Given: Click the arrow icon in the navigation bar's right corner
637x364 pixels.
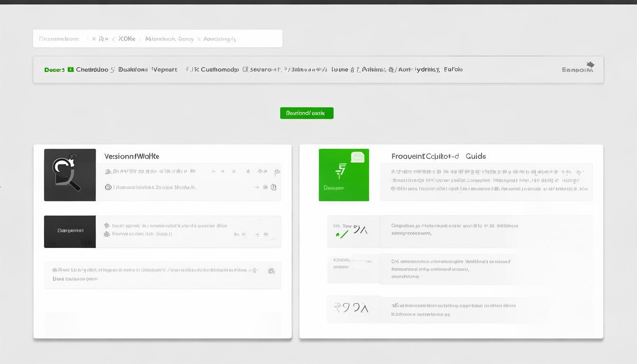Looking at the screenshot, I should click(590, 65).
